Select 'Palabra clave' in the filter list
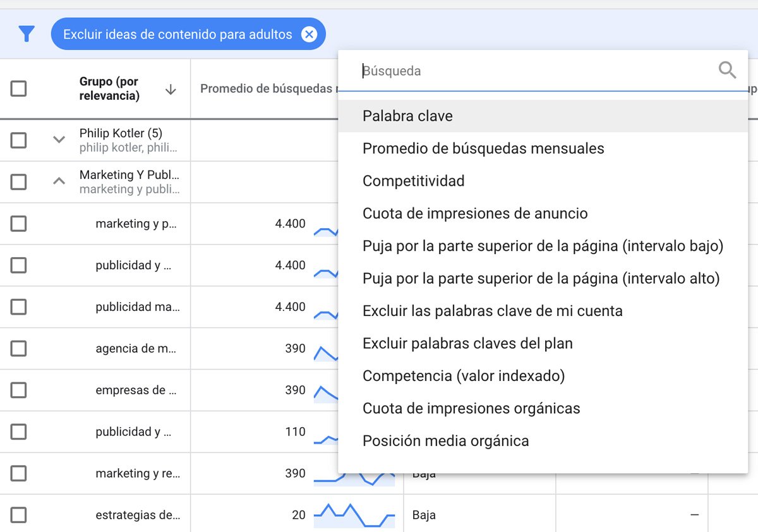Screen dimensions: 758x532 point(407,116)
